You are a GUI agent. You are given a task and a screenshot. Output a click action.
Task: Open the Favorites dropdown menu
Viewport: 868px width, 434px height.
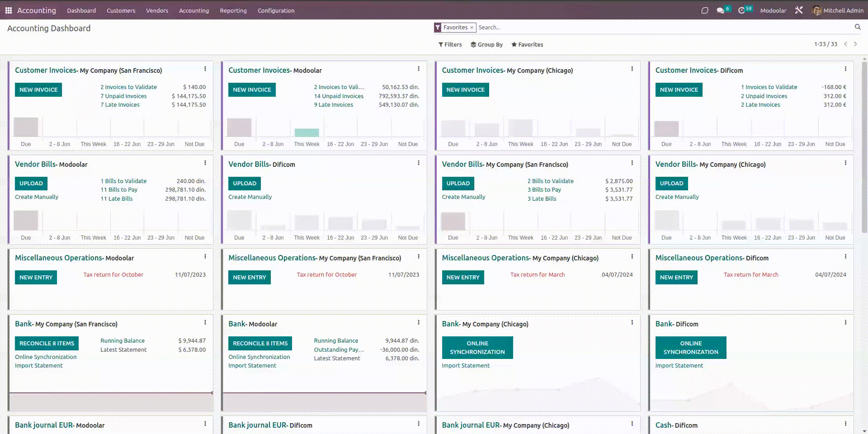coord(527,44)
